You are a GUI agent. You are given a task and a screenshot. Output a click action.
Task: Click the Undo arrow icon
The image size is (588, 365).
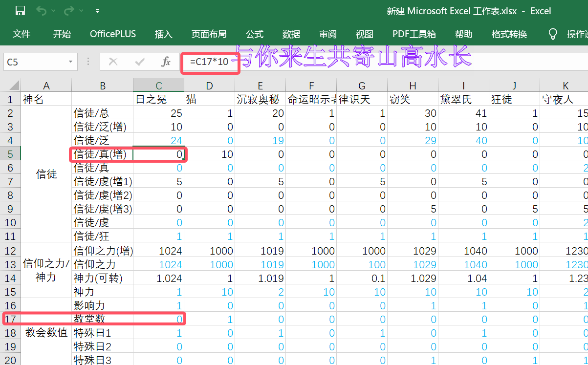coord(41,11)
